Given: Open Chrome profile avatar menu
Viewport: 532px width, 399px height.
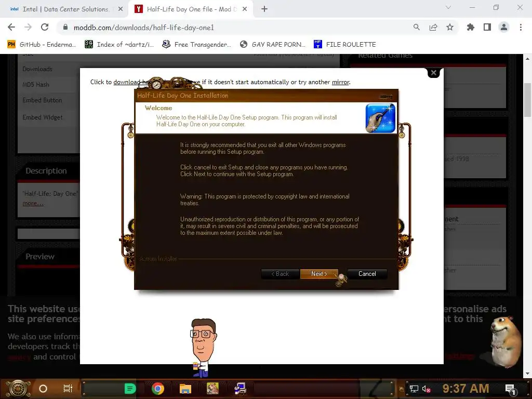Looking at the screenshot, I should coord(503,27).
